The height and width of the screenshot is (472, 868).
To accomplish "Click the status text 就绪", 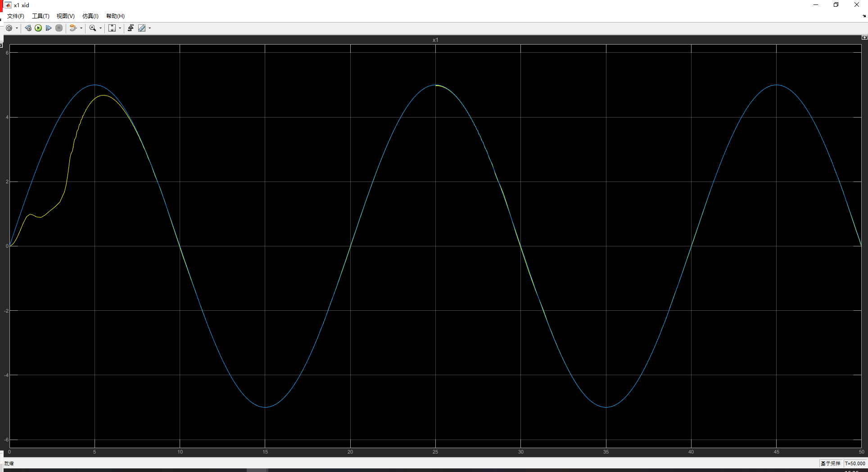I will (x=9, y=463).
